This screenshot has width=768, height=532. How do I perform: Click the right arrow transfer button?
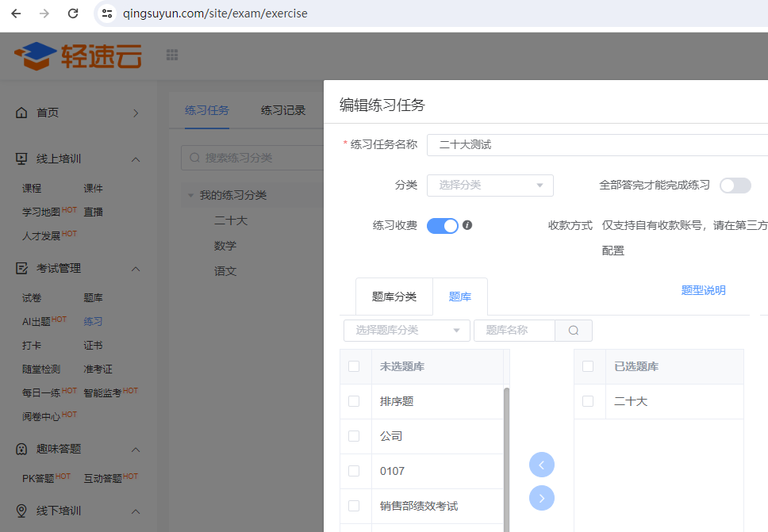[x=542, y=498]
